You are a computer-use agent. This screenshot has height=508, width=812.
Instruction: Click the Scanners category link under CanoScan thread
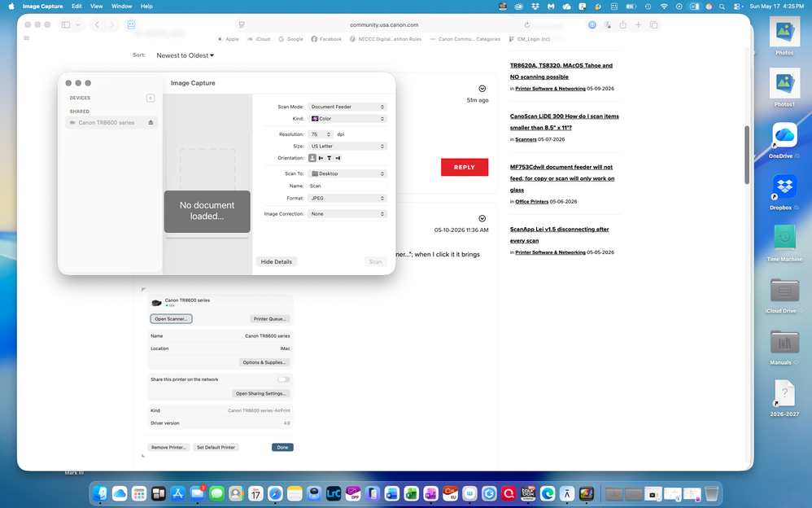coord(526,139)
